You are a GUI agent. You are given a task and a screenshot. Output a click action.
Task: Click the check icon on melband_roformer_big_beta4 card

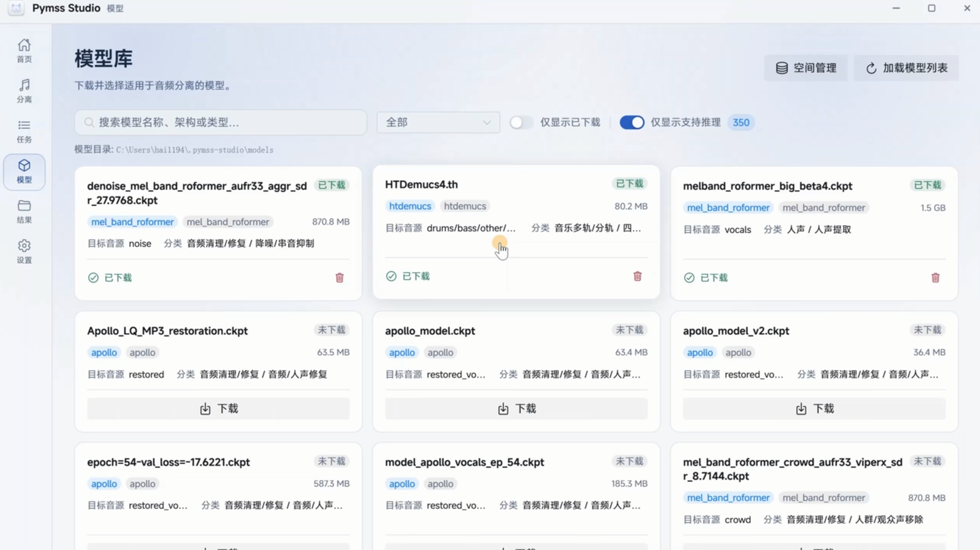[689, 277]
